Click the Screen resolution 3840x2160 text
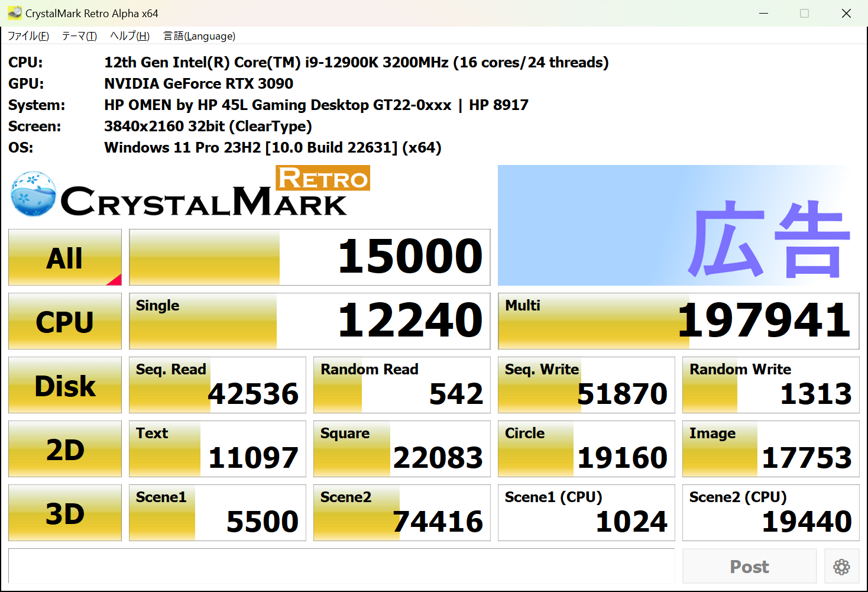Image resolution: width=868 pixels, height=592 pixels. [208, 126]
